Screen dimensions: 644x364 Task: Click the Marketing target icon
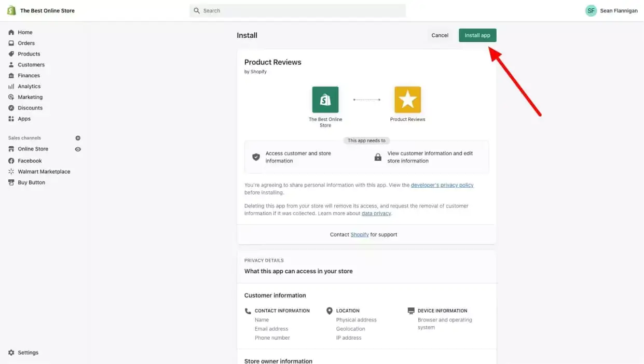pos(11,97)
